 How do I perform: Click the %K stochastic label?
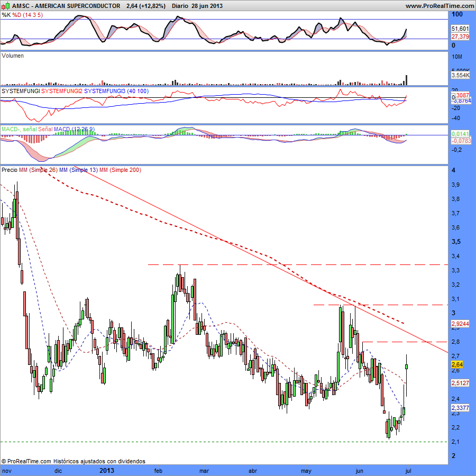pyautogui.click(x=6, y=15)
